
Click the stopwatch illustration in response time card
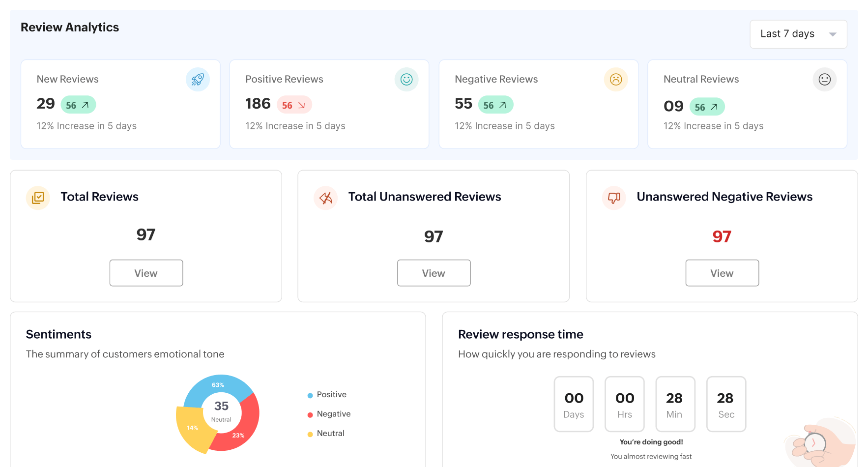point(815,443)
